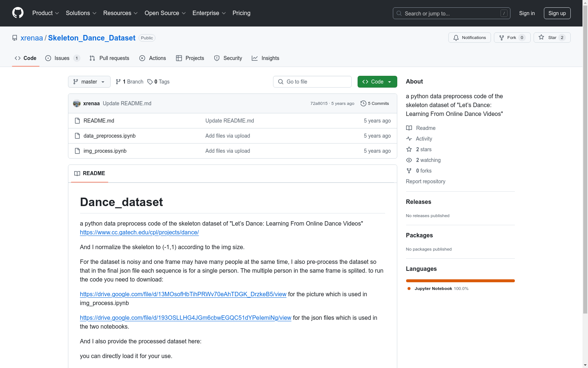This screenshot has width=588, height=368.
Task: Open the gatech.edu dance project link
Action: click(139, 232)
